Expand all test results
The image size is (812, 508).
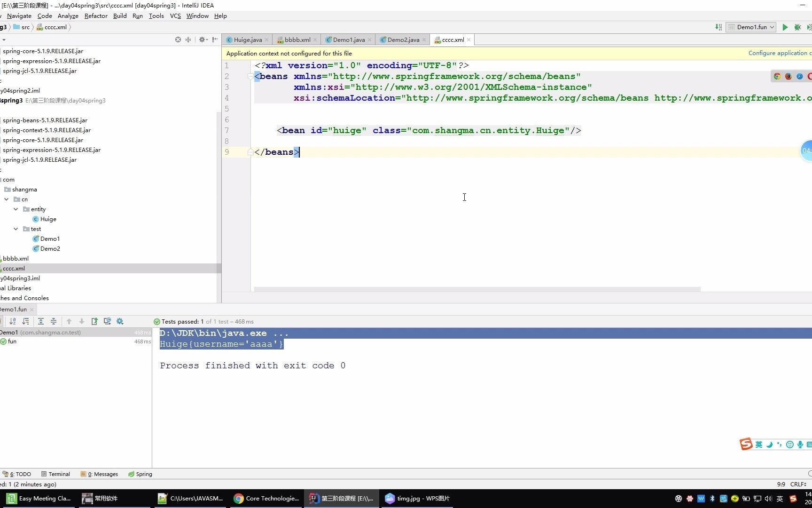(x=41, y=321)
